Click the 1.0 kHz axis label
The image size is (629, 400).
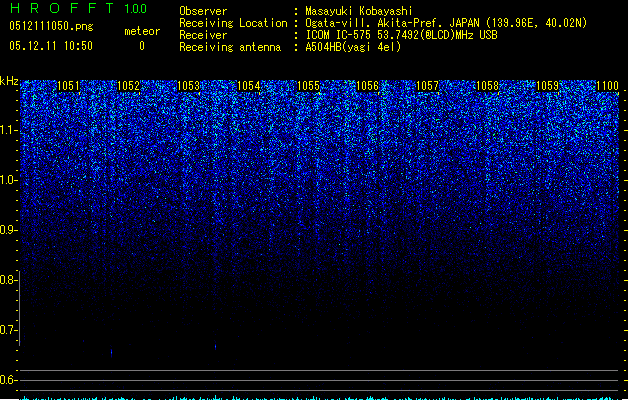click(8, 180)
